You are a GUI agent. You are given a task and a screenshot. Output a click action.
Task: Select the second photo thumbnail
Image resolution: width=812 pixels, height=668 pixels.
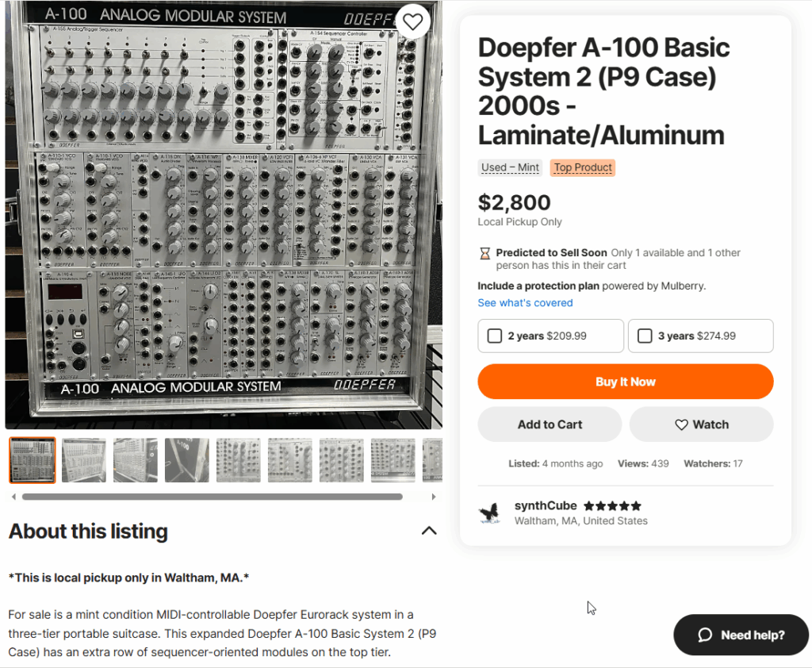pyautogui.click(x=84, y=460)
